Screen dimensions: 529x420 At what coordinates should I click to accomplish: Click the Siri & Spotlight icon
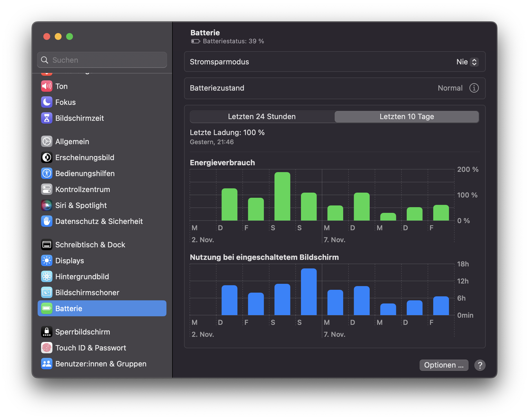coord(47,205)
